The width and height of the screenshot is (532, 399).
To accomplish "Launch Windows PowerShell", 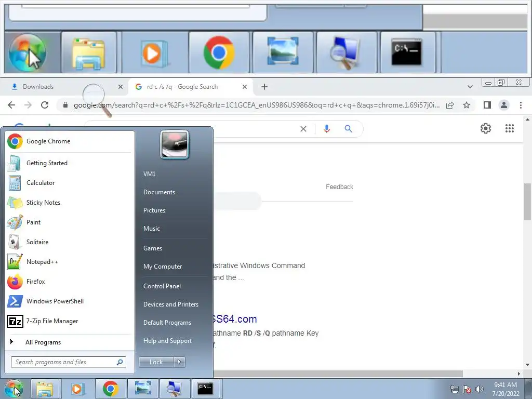I will pyautogui.click(x=70, y=301).
